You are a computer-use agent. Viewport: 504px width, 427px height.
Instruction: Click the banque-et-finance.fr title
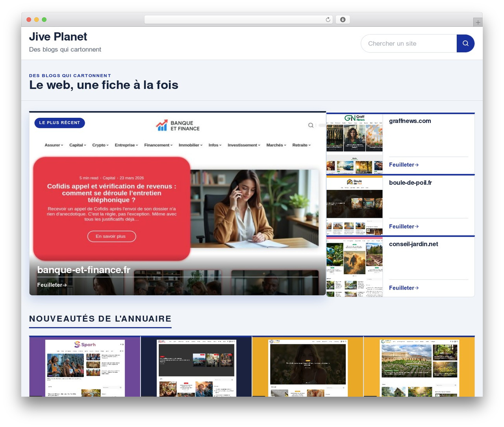click(x=83, y=270)
